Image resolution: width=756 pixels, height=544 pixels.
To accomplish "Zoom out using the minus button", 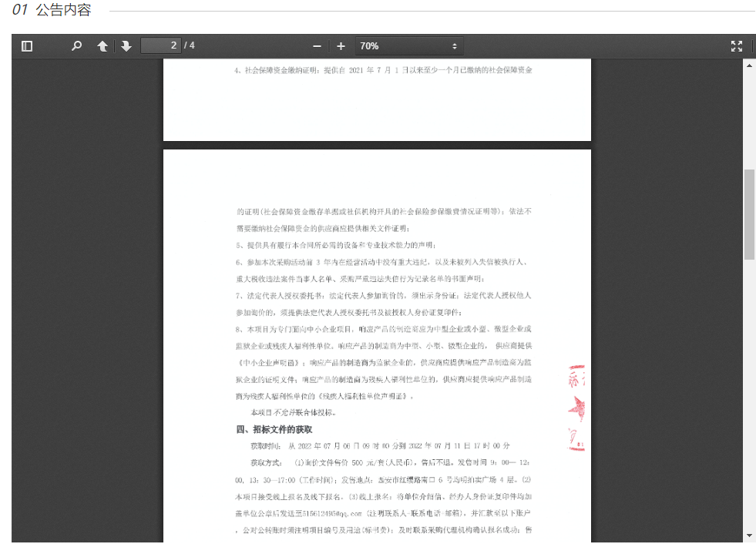I will pos(317,46).
